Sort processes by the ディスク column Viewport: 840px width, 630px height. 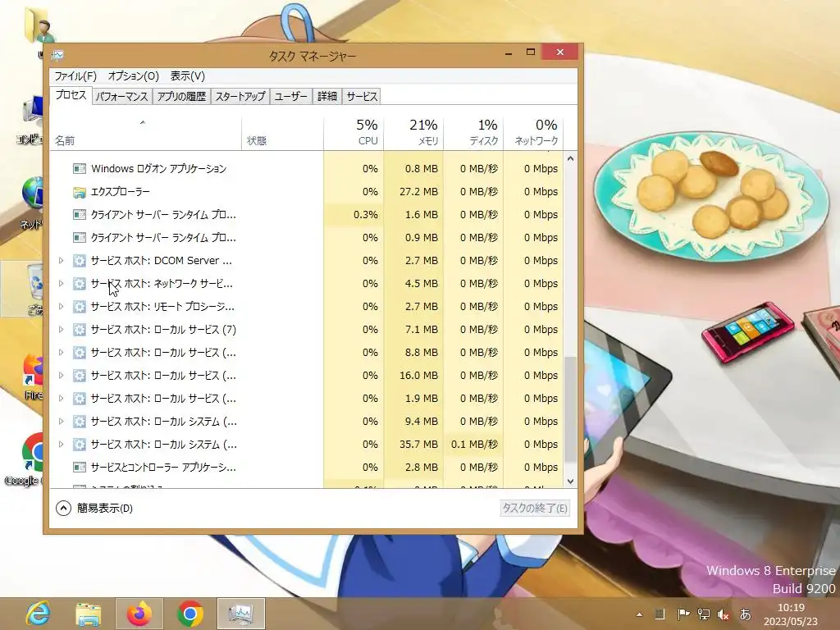pyautogui.click(x=473, y=132)
